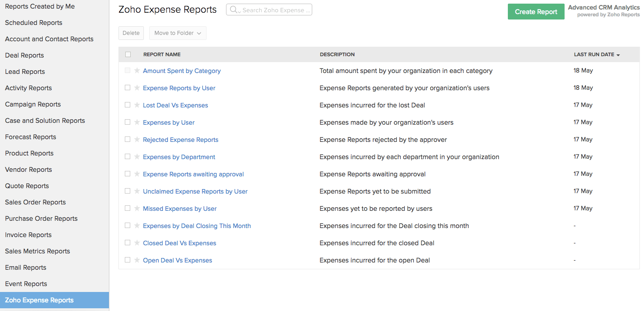The height and width of the screenshot is (311, 644).
Task: Star the Rejected Expense Reports entry
Action: tap(136, 140)
